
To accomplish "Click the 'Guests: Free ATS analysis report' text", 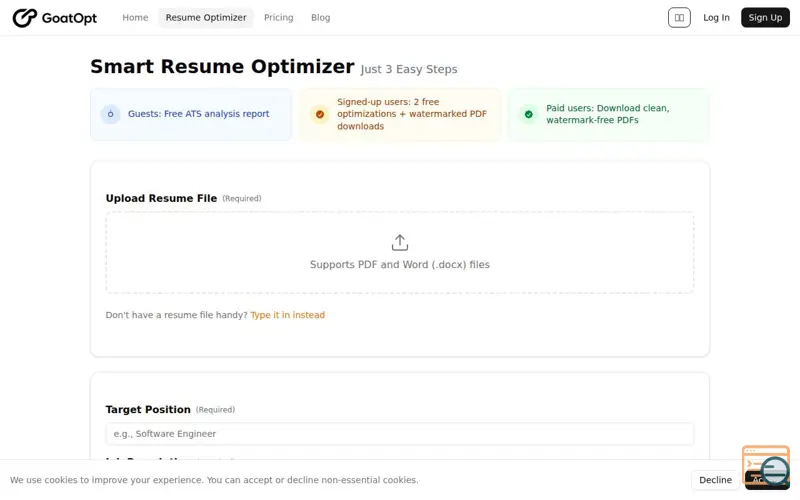I will click(x=198, y=114).
